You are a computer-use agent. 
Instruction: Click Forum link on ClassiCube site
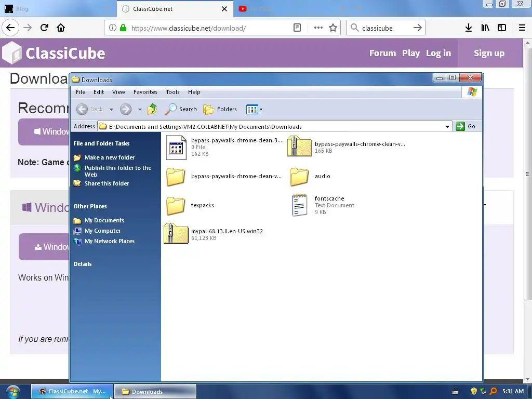click(382, 54)
